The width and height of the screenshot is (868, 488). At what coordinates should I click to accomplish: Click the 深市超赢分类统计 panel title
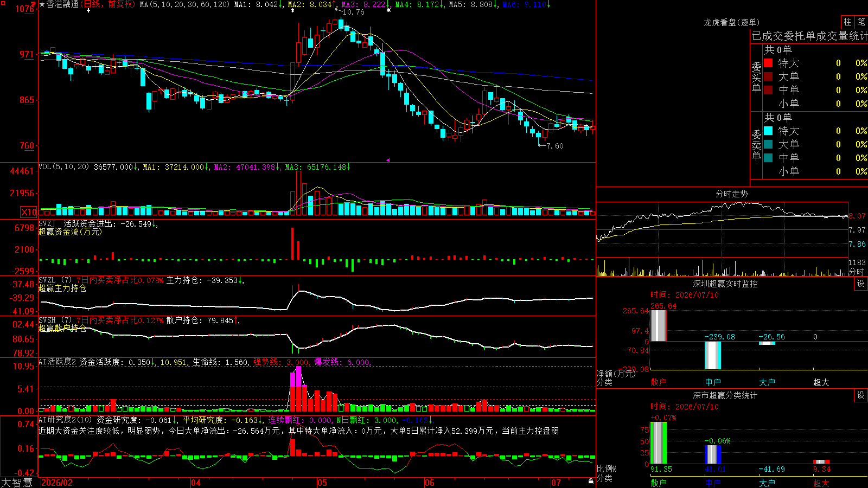pos(725,395)
